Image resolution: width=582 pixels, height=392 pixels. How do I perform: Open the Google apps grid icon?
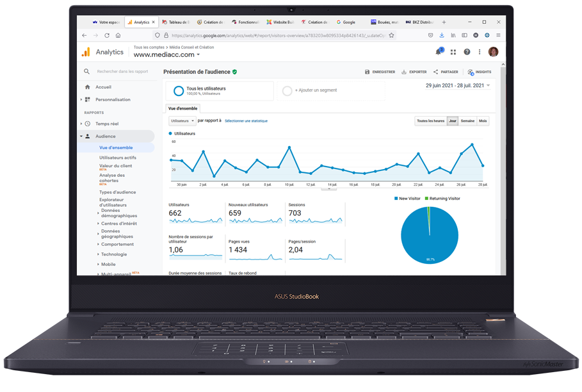453,52
